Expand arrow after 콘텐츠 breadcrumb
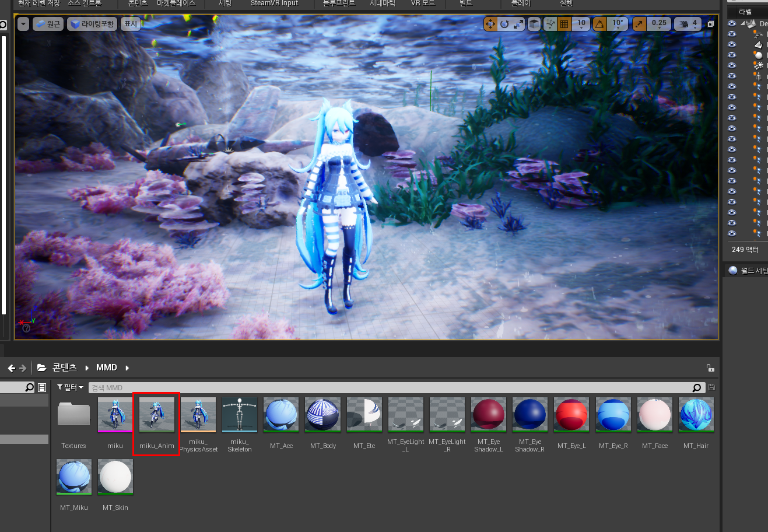Screen dimensions: 768x532 click(x=87, y=368)
